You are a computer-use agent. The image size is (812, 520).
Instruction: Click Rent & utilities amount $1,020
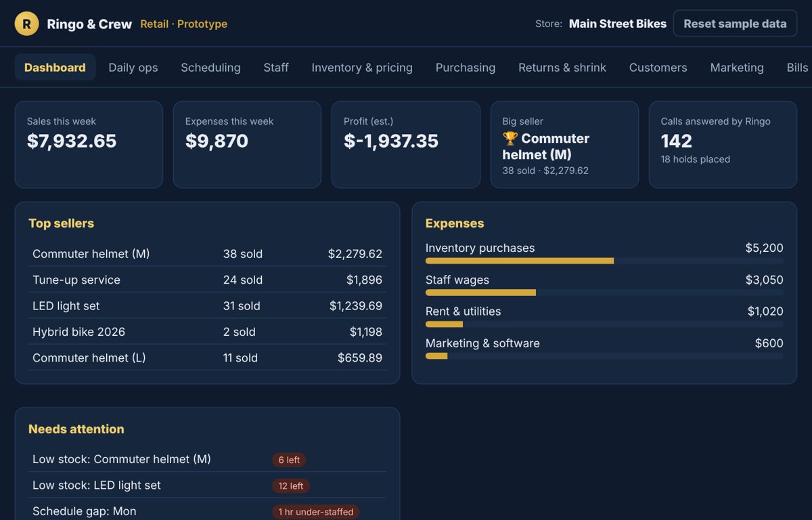tap(765, 311)
